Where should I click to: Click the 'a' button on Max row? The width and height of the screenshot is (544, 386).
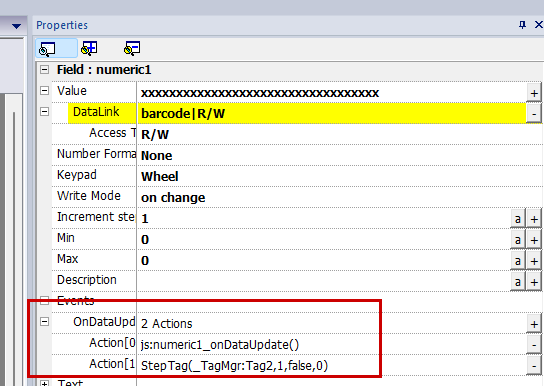point(518,261)
